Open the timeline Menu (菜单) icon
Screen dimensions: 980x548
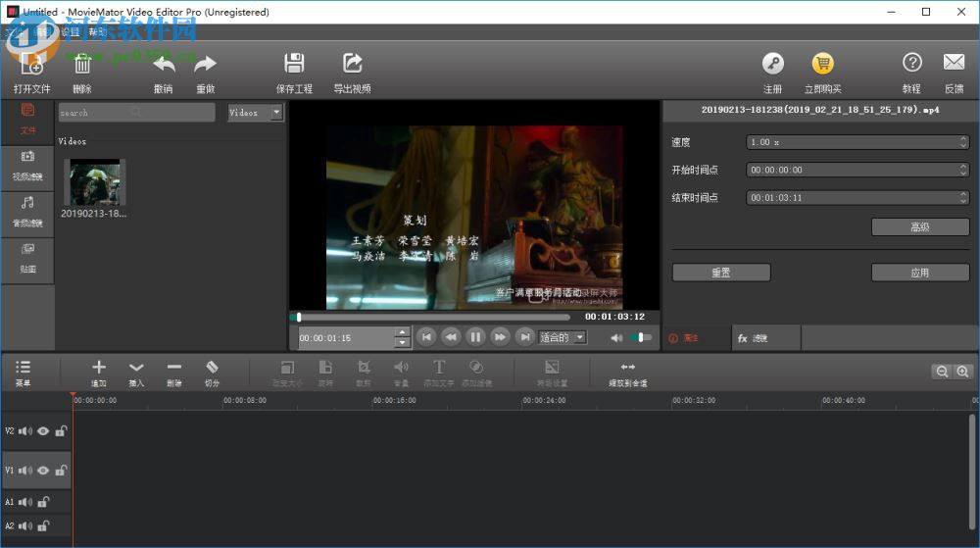(24, 368)
